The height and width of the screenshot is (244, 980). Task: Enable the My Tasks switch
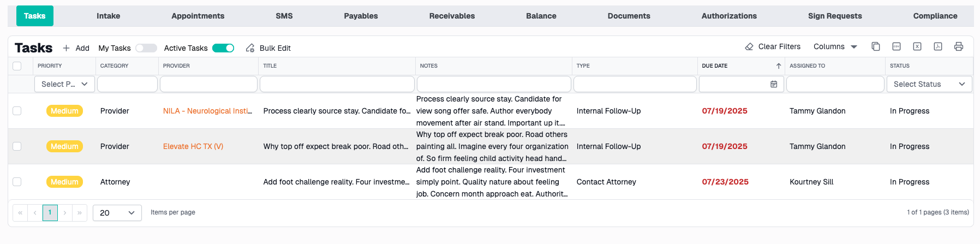(x=146, y=48)
